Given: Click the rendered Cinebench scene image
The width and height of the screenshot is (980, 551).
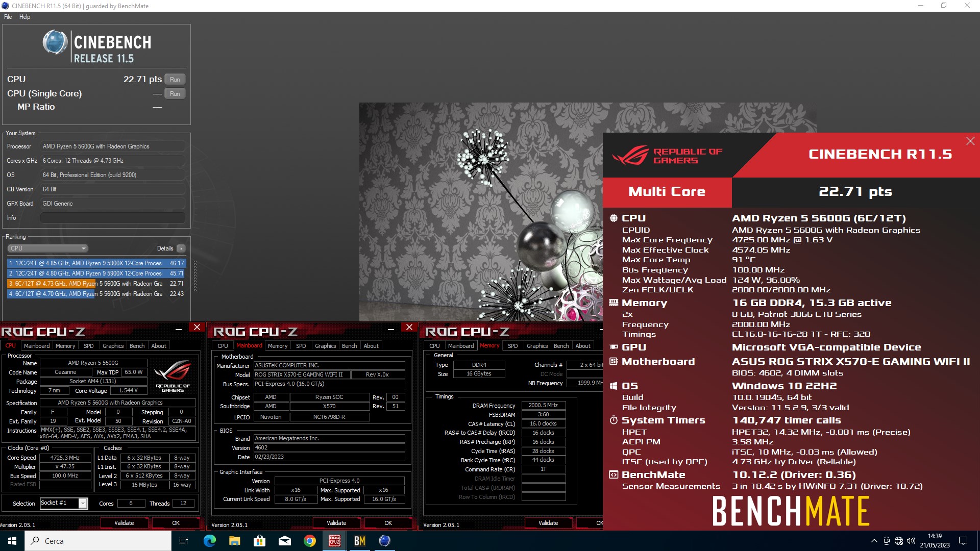Looking at the screenshot, I should click(481, 212).
